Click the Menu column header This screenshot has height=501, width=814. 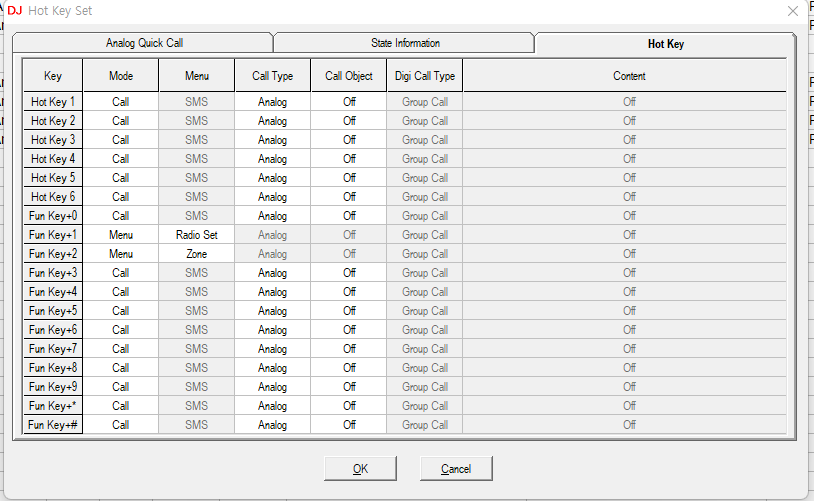pyautogui.click(x=197, y=76)
